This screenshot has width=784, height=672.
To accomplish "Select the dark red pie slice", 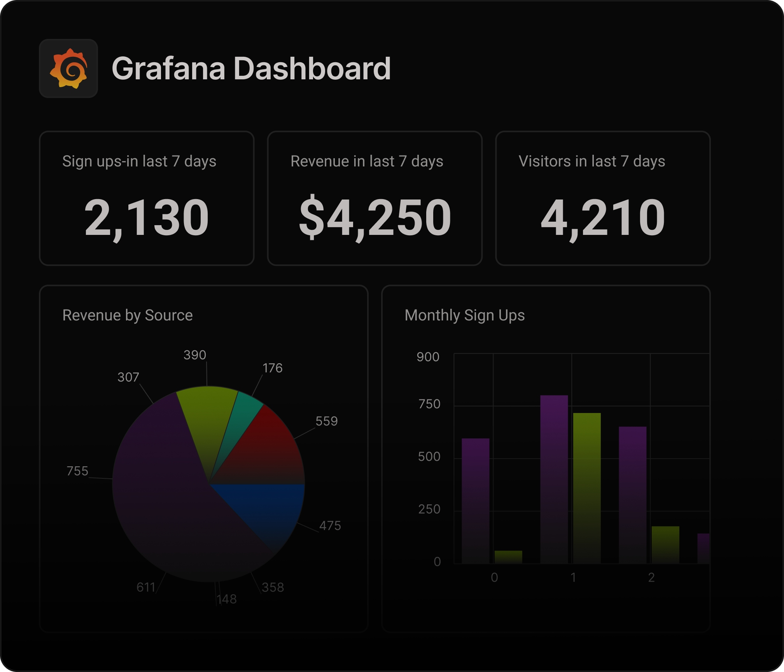I will 268,447.
